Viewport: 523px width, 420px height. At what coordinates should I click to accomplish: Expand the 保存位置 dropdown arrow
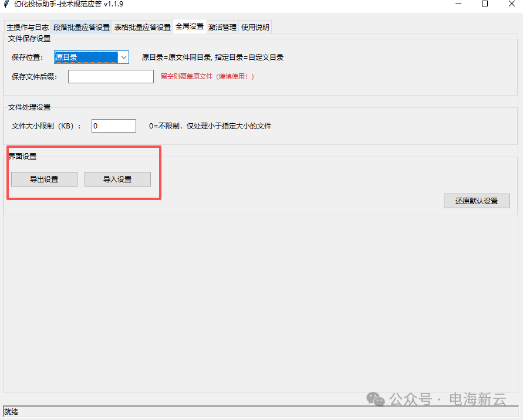tap(123, 57)
